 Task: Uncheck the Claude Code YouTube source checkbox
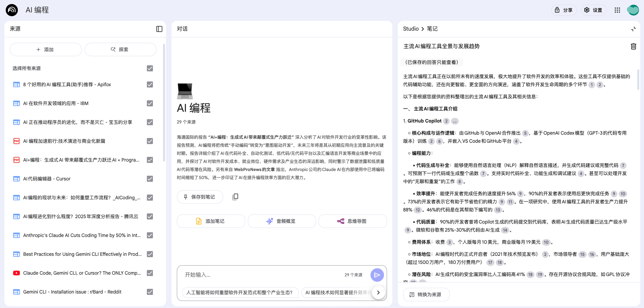point(150,273)
